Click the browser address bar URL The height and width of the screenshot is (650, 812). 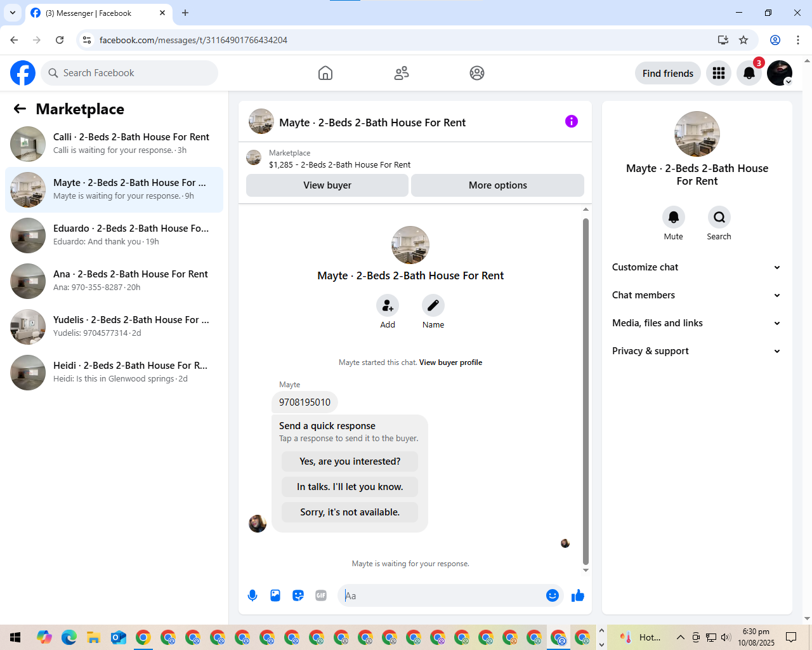click(193, 40)
